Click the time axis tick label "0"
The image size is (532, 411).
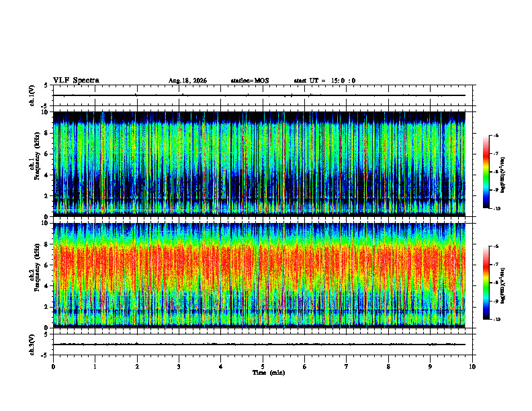click(x=53, y=367)
